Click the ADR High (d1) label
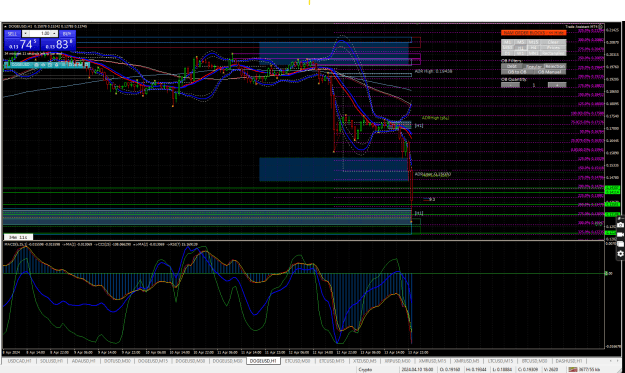Image resolution: width=625 pixels, height=373 pixels. [x=435, y=118]
